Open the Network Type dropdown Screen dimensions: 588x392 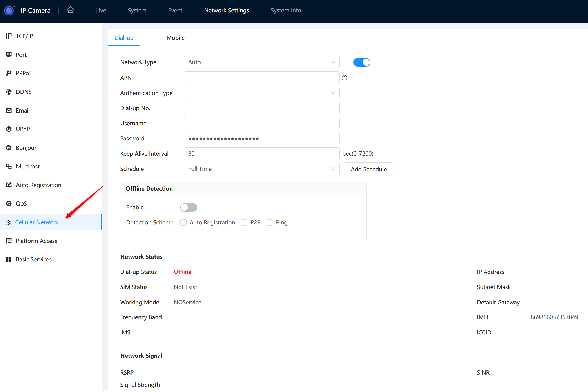coord(261,62)
